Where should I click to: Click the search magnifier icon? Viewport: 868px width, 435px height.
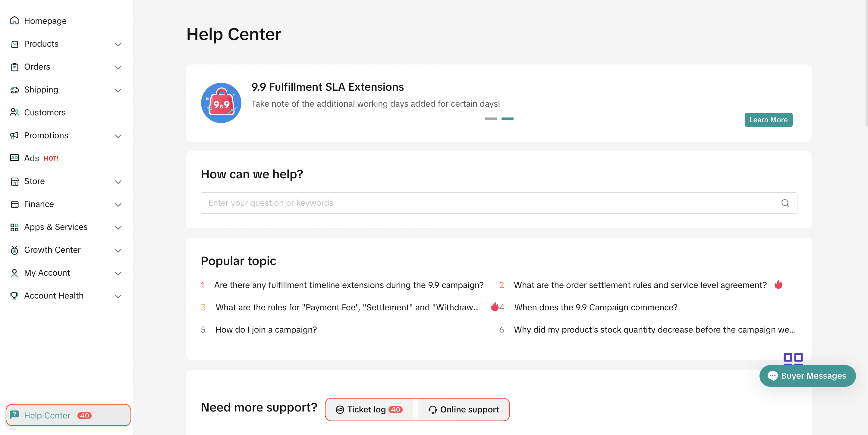pos(785,203)
